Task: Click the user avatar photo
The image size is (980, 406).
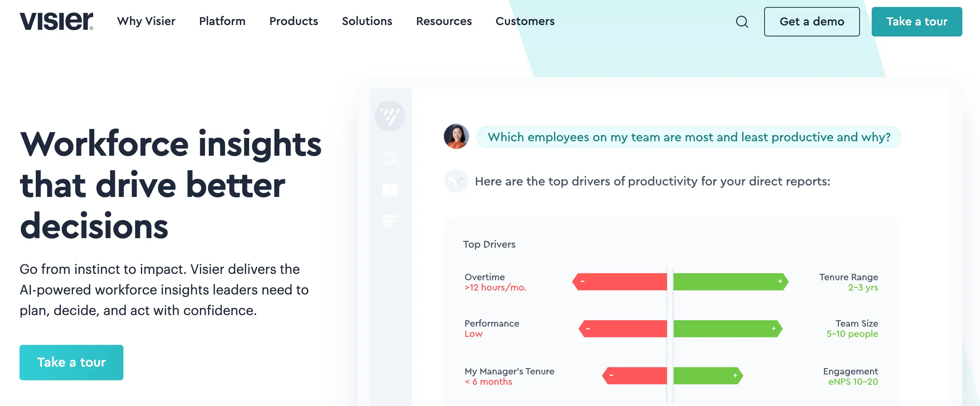Action: 456,137
